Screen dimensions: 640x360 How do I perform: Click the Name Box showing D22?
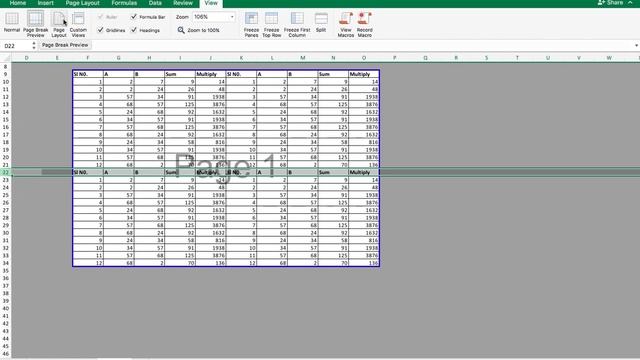[16, 46]
